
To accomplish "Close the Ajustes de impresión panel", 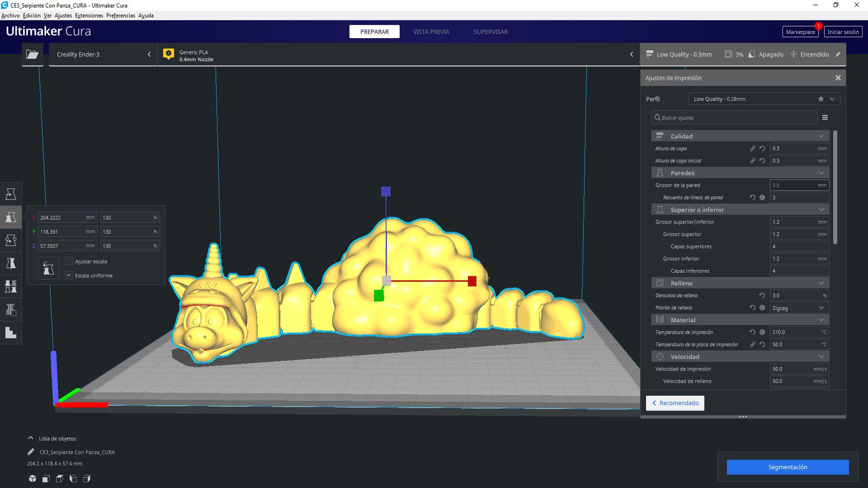I will pos(838,78).
